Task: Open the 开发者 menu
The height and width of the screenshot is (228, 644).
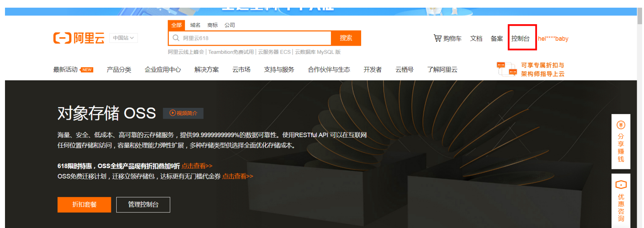Action: pos(373,69)
